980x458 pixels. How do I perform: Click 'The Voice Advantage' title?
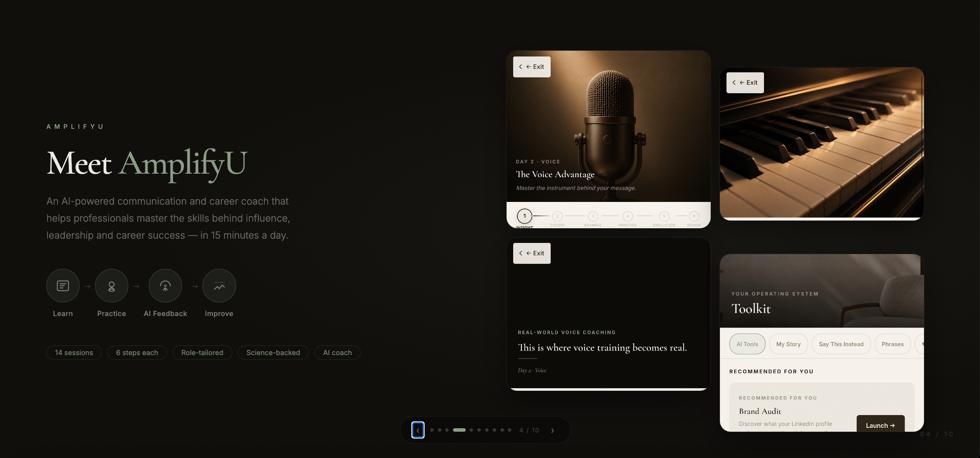(555, 174)
